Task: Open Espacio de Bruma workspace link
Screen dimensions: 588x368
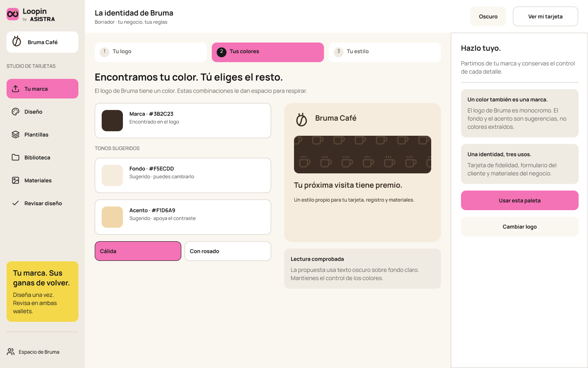Action: [x=33, y=352]
